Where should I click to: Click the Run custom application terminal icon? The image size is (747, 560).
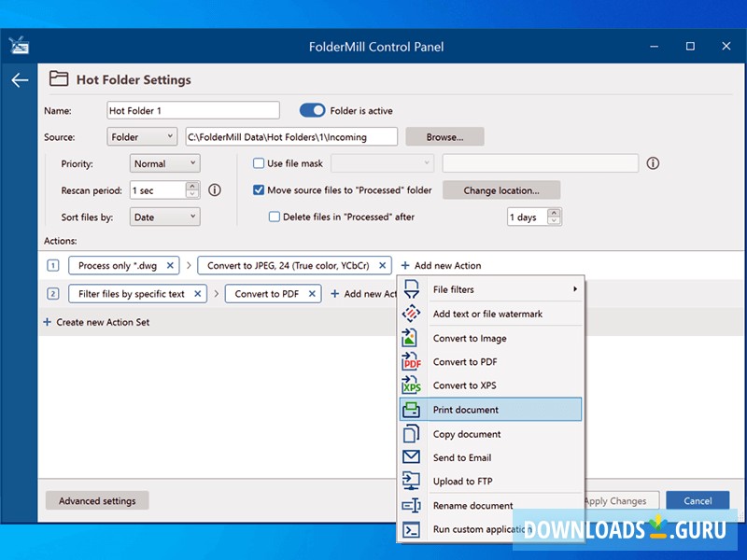411,529
